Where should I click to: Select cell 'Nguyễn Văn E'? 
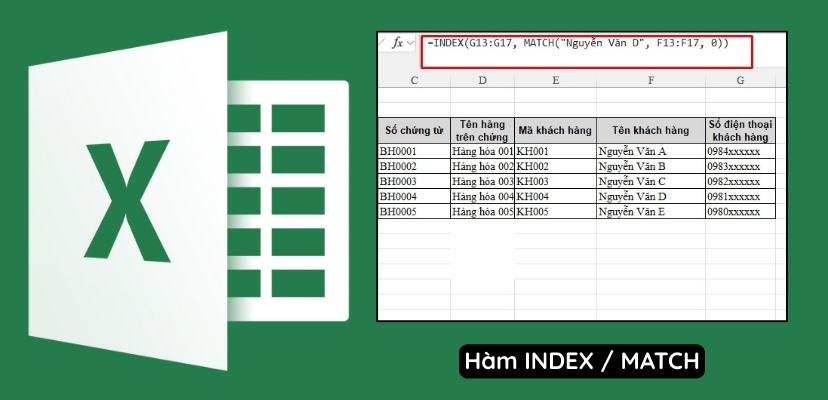click(651, 212)
